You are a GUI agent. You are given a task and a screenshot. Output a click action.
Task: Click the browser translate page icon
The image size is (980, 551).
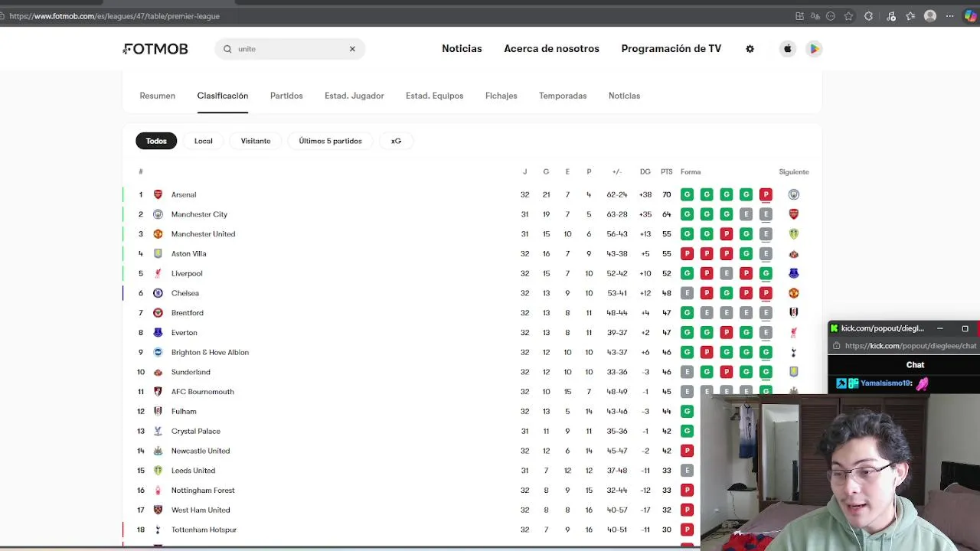[x=815, y=16]
